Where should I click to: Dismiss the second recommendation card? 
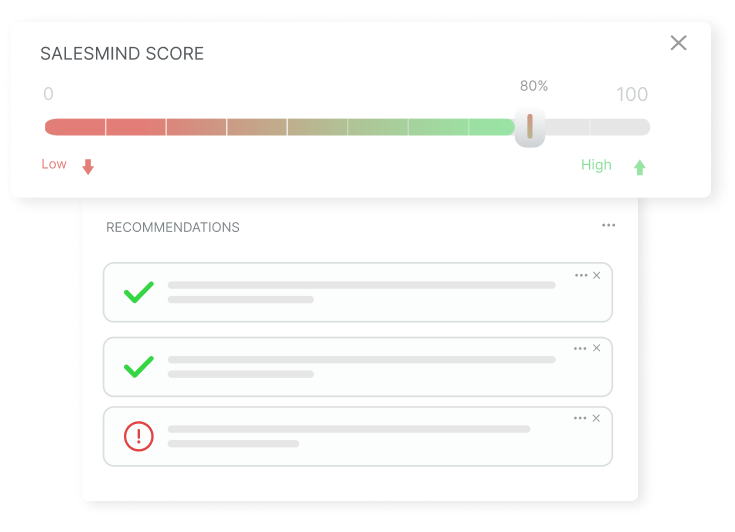(x=597, y=348)
